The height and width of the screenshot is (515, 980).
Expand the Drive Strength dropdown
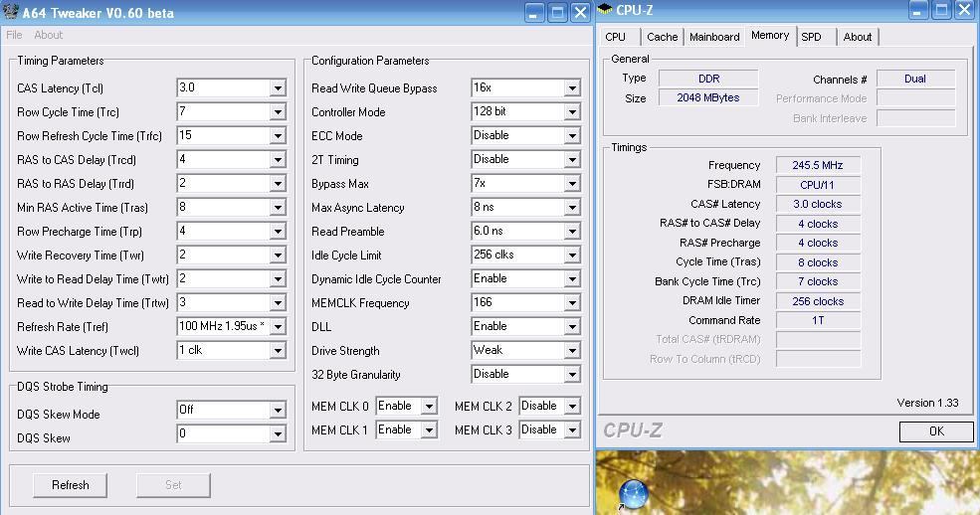(572, 351)
